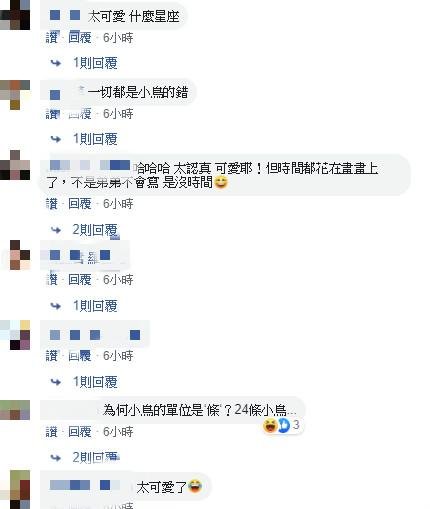This screenshot has width=430, height=509.
Task: Open avatar of the 哈哈哈 太認真 commenter
Action: click(15, 165)
